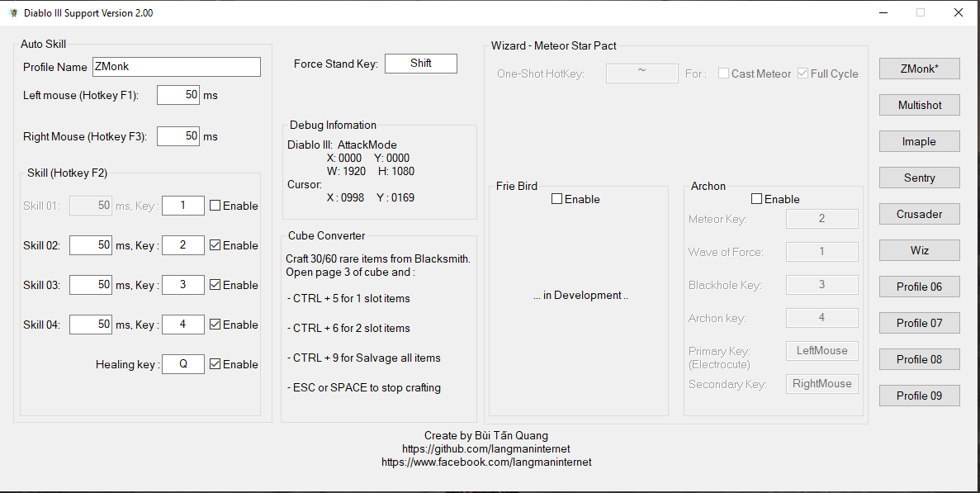Click the Skill 03 delay ms field
This screenshot has width=980, height=493.
pyautogui.click(x=91, y=285)
